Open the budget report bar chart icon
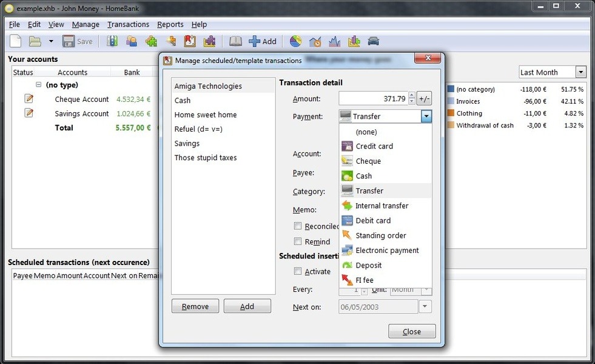 (x=354, y=41)
